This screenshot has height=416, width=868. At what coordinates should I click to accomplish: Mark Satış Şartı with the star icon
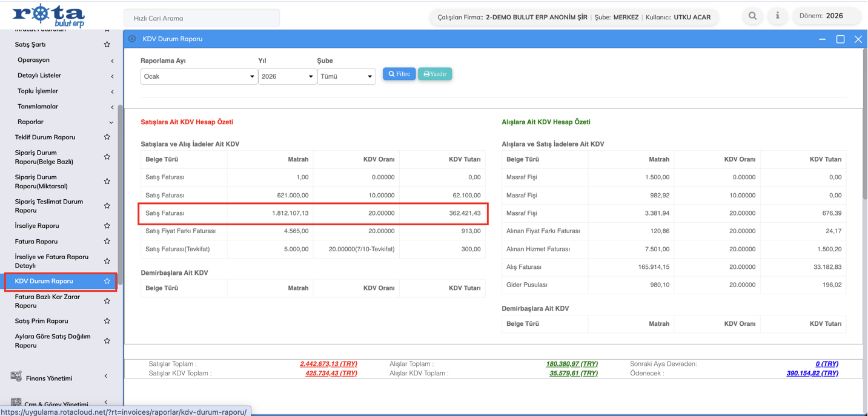point(107,45)
